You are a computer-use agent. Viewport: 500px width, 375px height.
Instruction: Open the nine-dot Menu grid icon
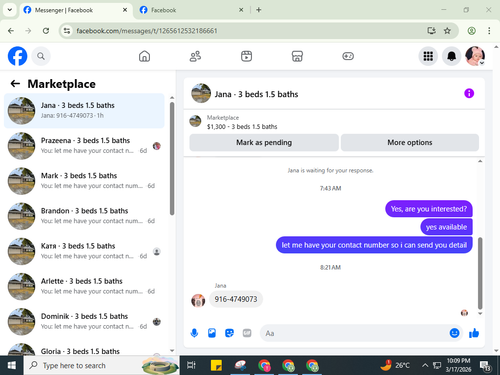(x=428, y=56)
